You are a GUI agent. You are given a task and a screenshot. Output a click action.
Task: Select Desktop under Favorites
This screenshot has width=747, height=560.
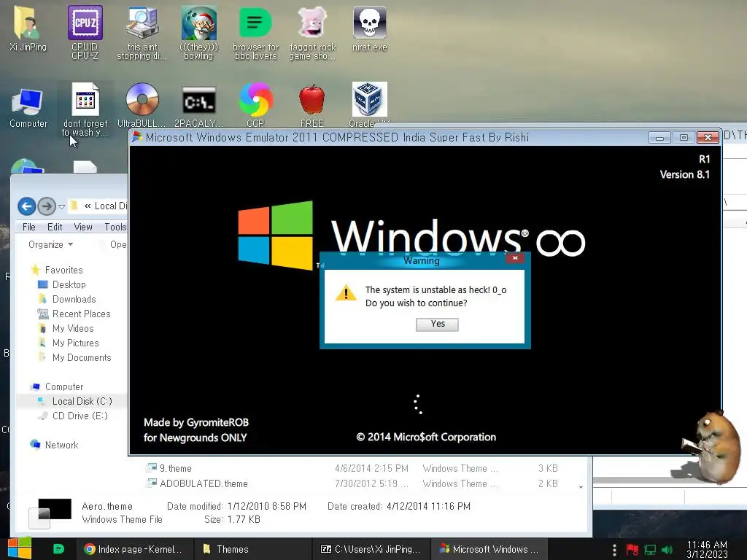pyautogui.click(x=62, y=285)
